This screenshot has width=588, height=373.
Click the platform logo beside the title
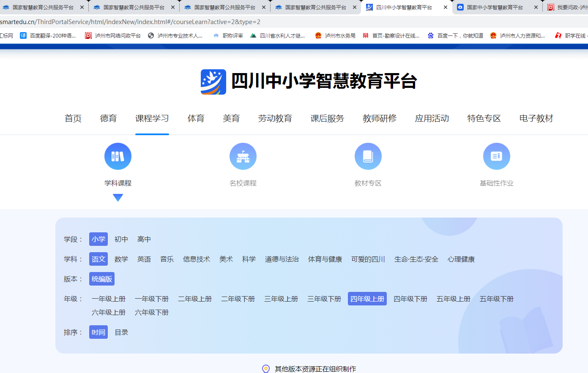click(x=213, y=82)
